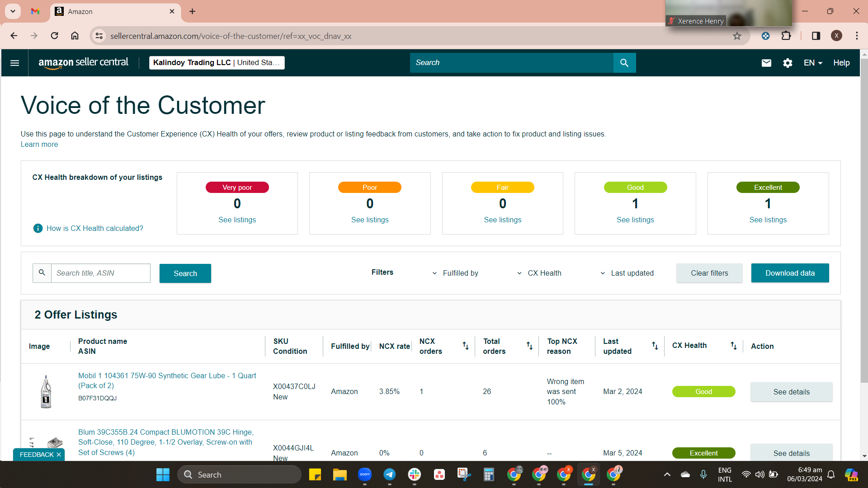Open Seller Central settings gear
This screenshot has height=488, width=868.
click(x=788, y=63)
